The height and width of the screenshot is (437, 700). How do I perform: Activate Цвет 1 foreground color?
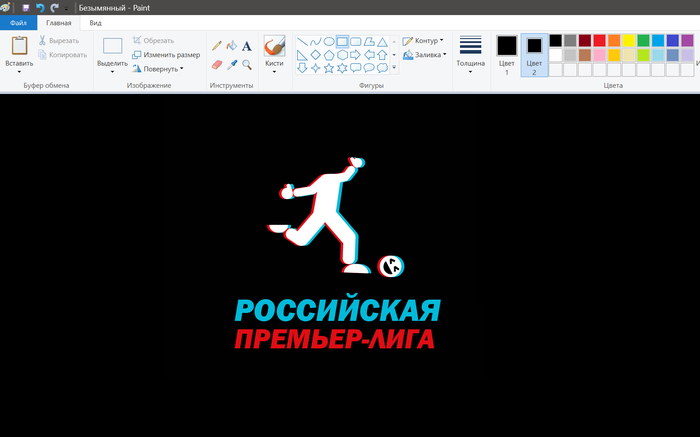click(x=507, y=55)
